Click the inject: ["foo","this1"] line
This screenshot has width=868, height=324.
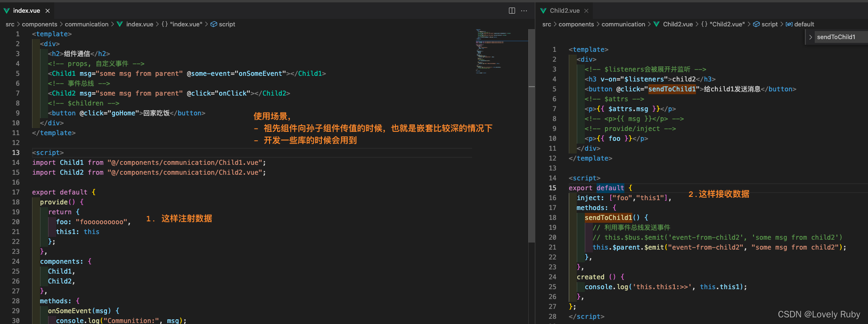point(624,198)
